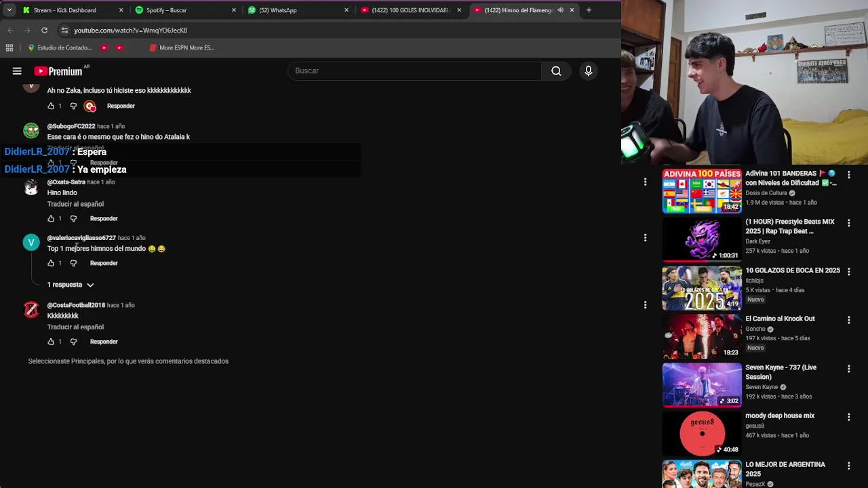Mute audio on Himno del Flamengo tab
Viewport: 868px width, 488px height.
coord(560,10)
